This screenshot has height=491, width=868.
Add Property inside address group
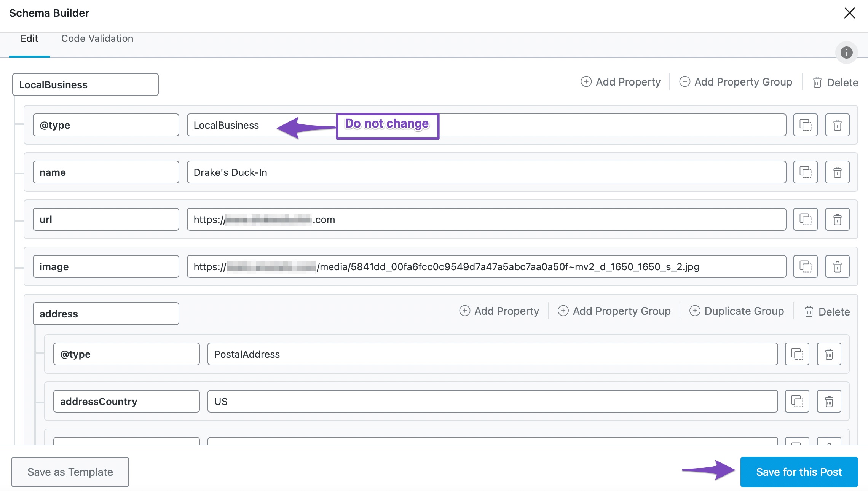click(499, 311)
